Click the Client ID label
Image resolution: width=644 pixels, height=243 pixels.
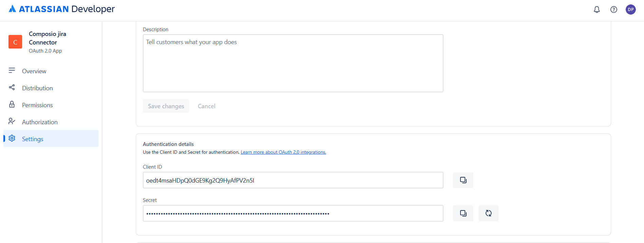point(152,167)
